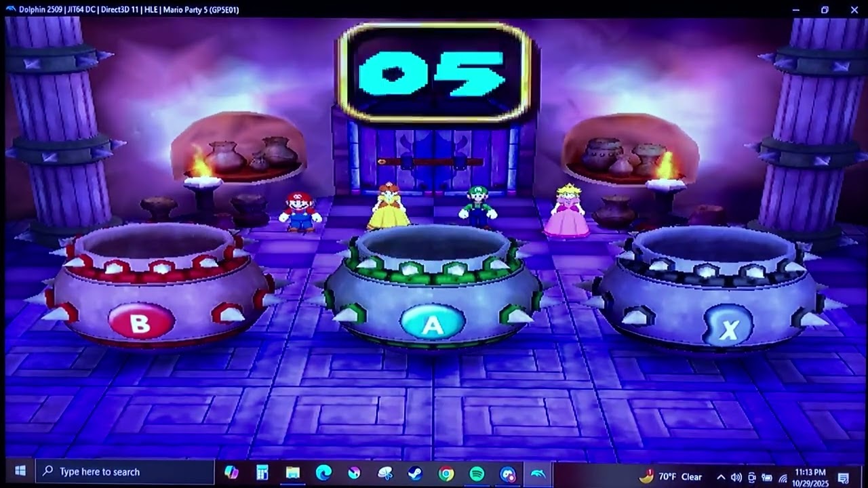
Task: Check battery status icon in tray
Action: [767, 478]
